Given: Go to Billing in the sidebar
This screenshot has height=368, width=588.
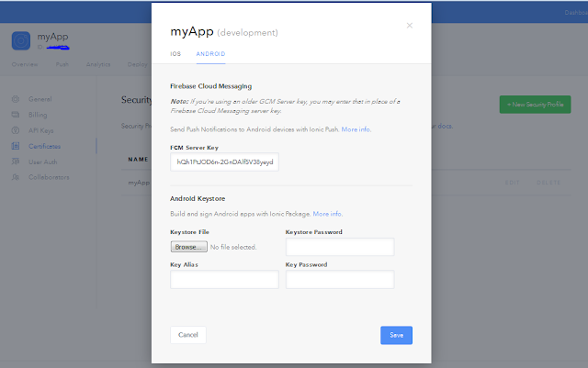Looking at the screenshot, I should tap(38, 115).
